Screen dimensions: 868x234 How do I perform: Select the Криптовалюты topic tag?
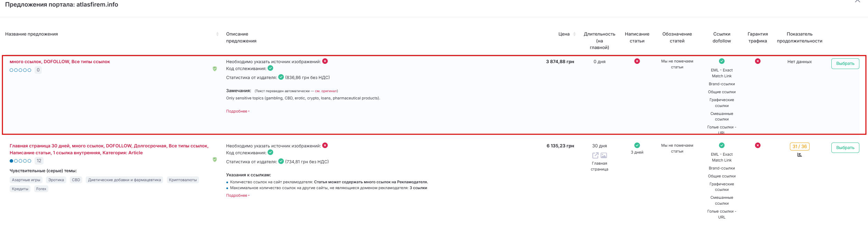(x=182, y=180)
